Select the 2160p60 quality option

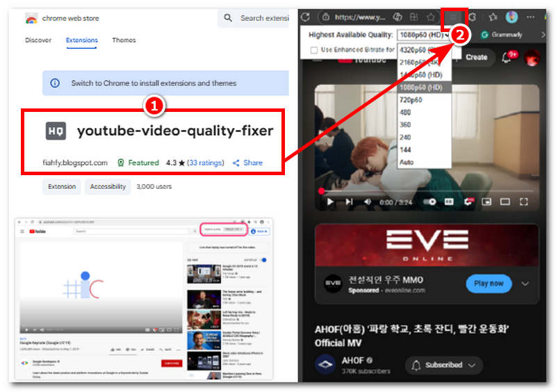click(x=424, y=63)
